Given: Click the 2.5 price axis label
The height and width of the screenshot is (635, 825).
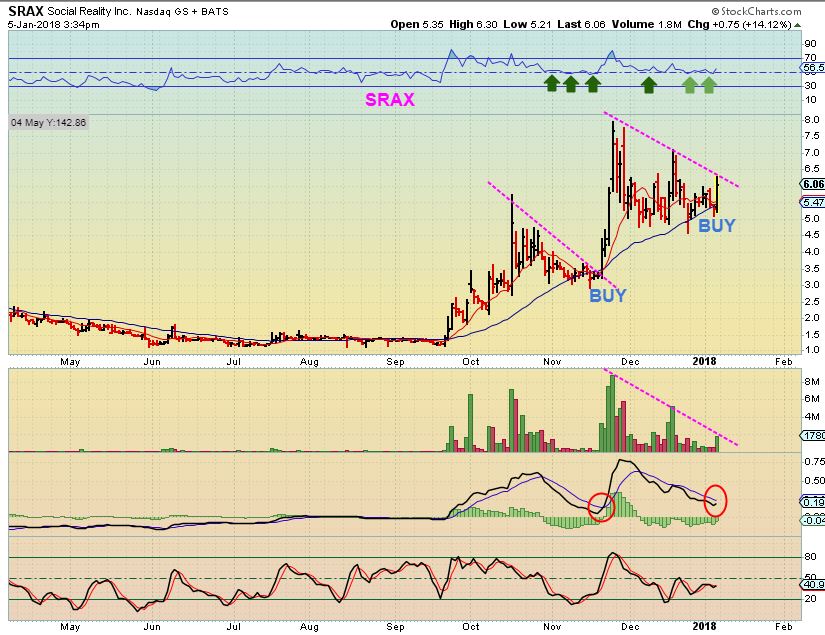Looking at the screenshot, I should (812, 301).
